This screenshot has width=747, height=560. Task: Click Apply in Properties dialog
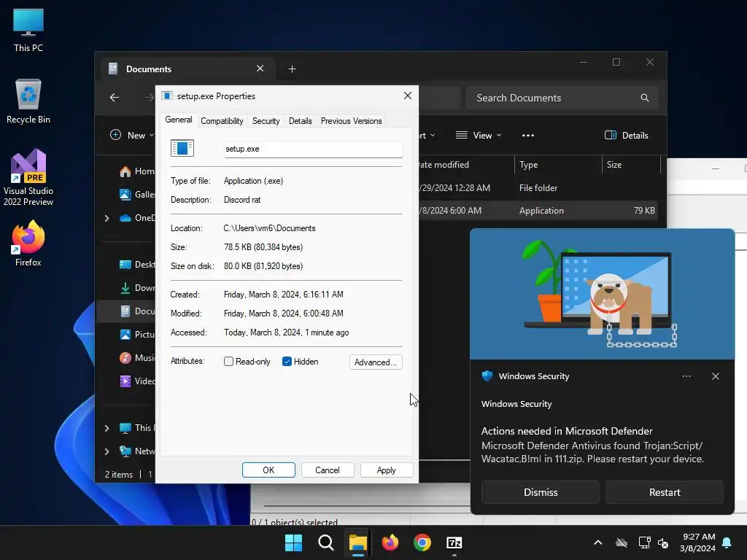click(387, 470)
